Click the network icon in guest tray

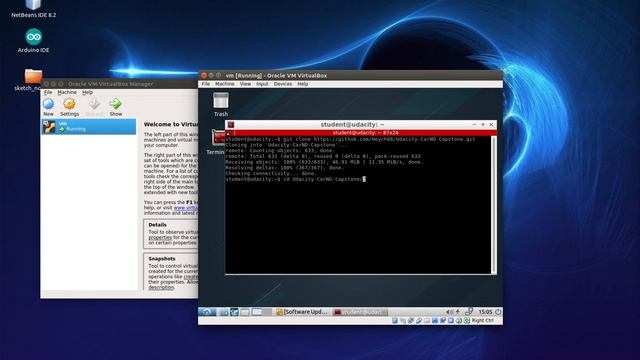[x=469, y=312]
